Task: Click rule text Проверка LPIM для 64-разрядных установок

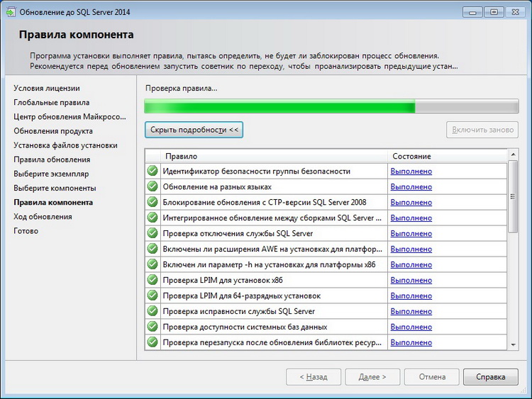Action: pyautogui.click(x=242, y=296)
